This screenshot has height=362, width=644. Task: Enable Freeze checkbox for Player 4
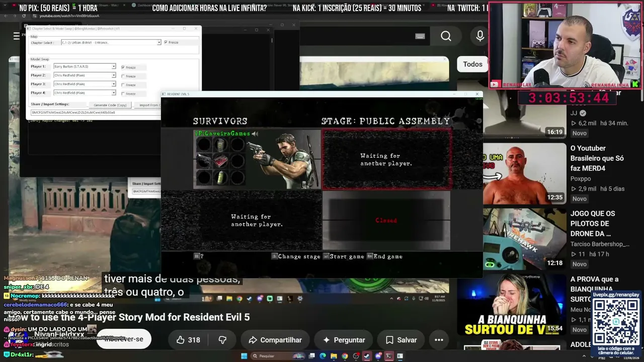[x=123, y=94]
